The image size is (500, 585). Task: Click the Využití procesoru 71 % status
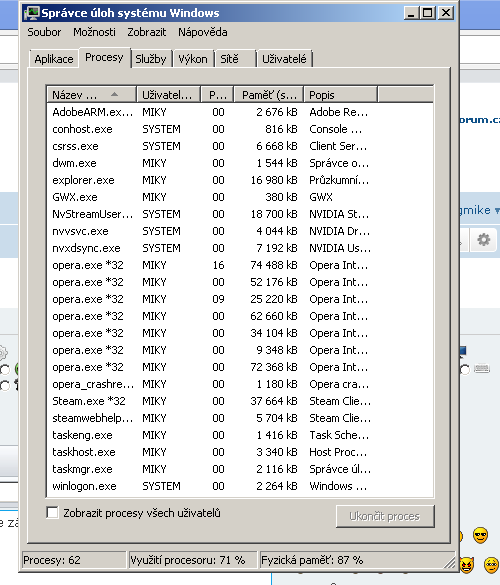point(193,560)
